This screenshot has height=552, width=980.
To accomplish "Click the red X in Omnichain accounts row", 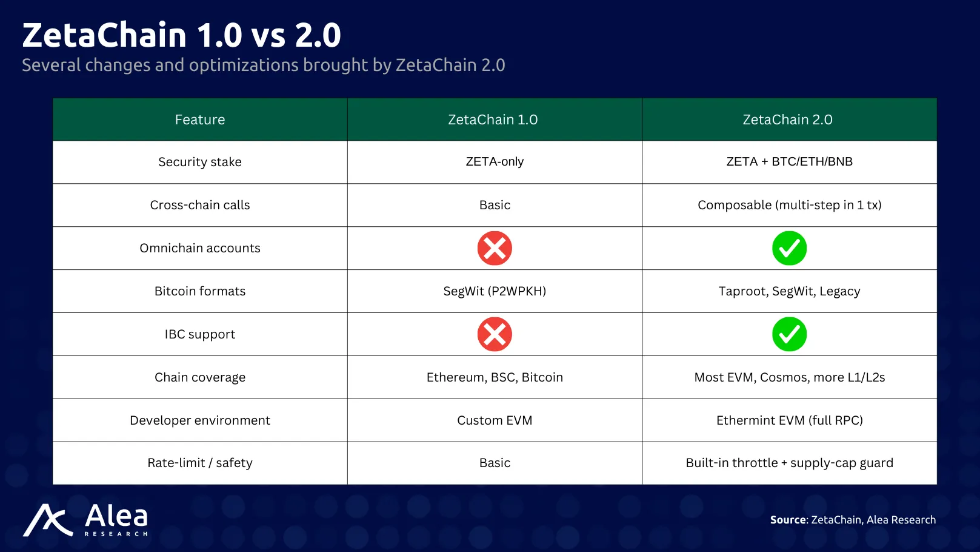I will (x=495, y=248).
